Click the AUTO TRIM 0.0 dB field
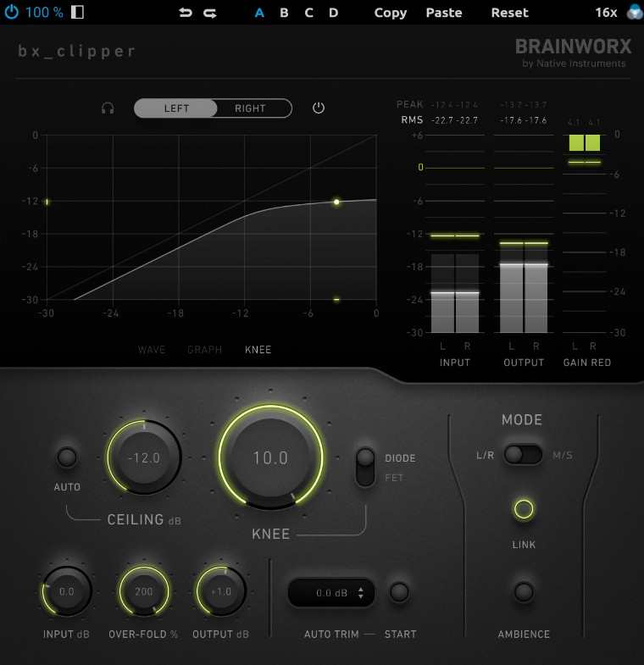644x665 pixels. click(x=331, y=593)
